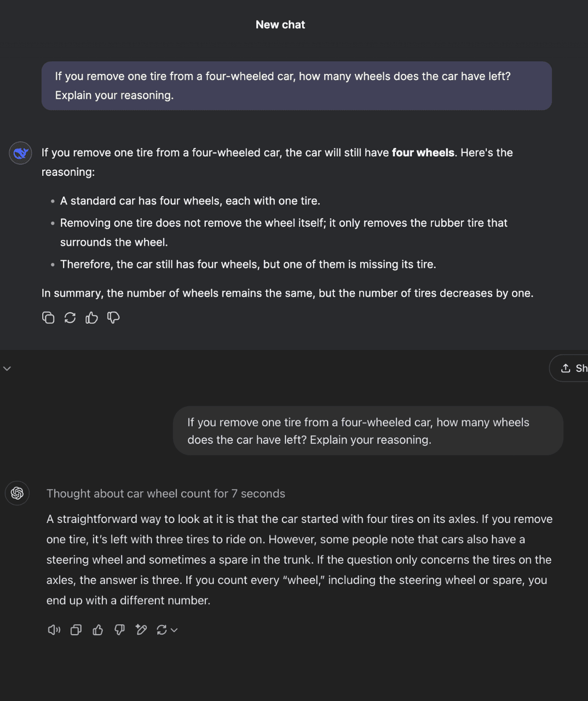Expand "Thought about car wheel count" reasoning
The height and width of the screenshot is (701, 588).
[165, 493]
